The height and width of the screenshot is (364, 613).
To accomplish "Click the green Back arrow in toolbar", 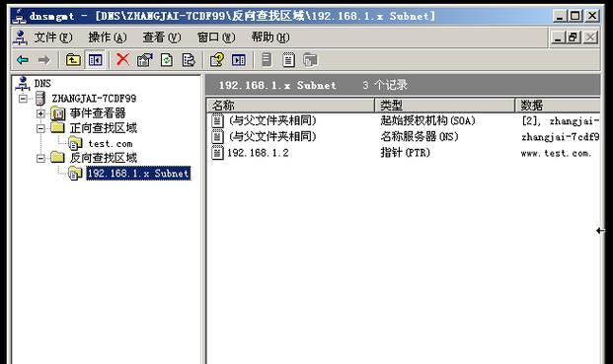I will (x=23, y=60).
